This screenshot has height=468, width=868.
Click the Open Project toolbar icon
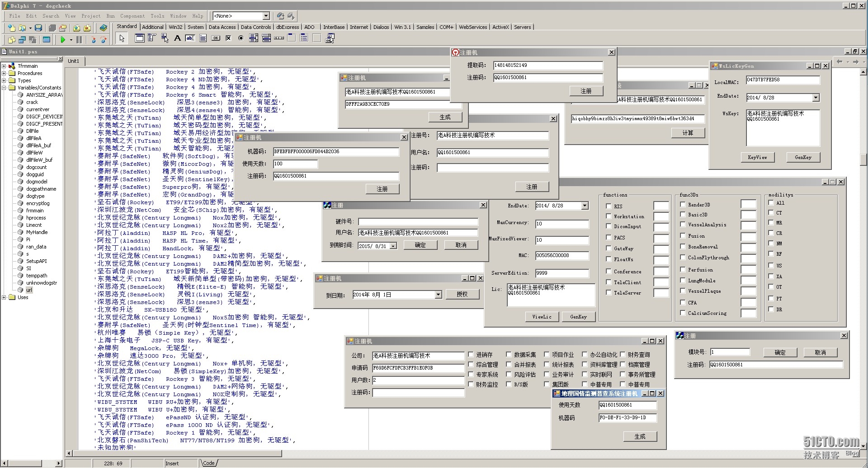pyautogui.click(x=63, y=28)
